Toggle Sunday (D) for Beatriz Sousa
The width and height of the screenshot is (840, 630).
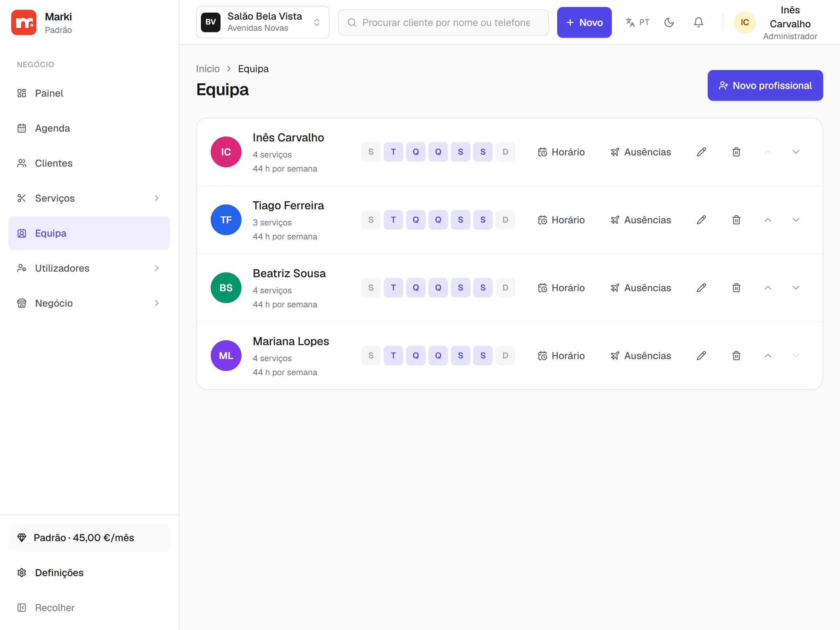(505, 288)
